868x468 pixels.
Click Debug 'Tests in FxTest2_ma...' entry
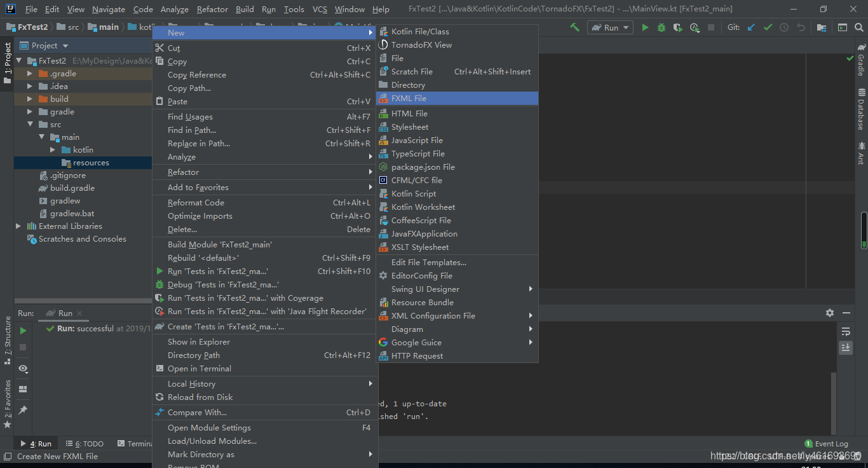(x=264, y=284)
